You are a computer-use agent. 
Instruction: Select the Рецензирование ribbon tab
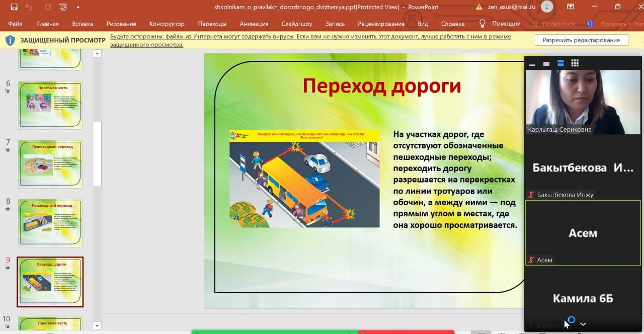click(381, 24)
